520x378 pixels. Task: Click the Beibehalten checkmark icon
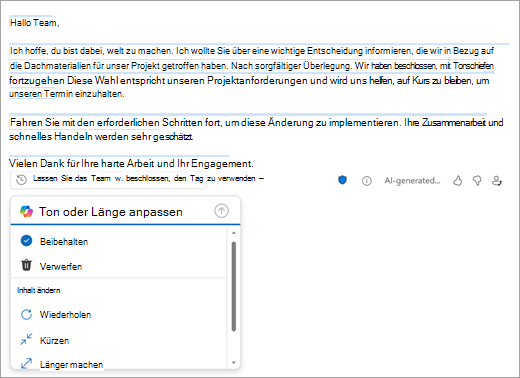pyautogui.click(x=26, y=241)
